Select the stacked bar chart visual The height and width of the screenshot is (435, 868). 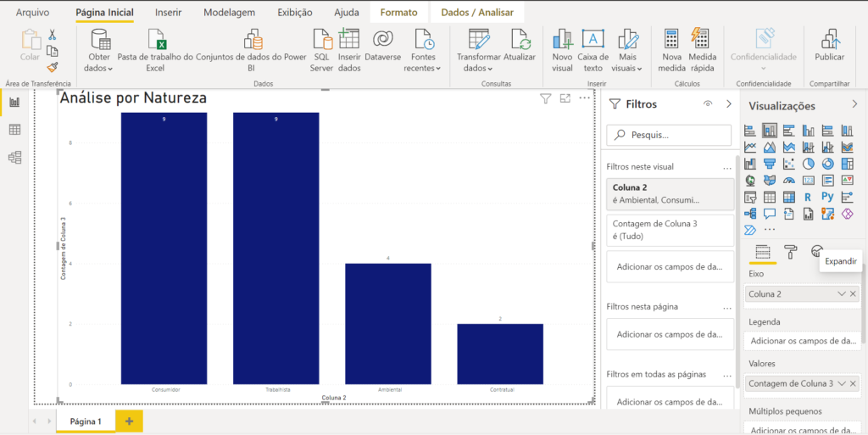pos(750,131)
